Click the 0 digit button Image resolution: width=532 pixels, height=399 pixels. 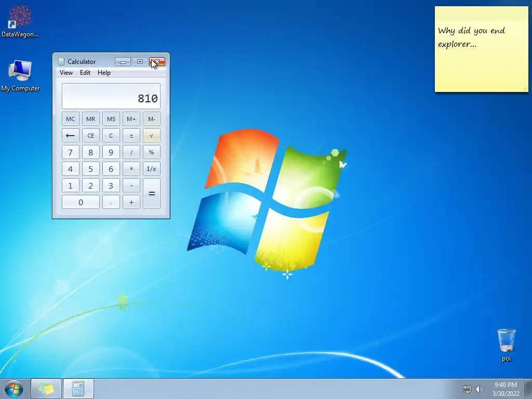[81, 202]
